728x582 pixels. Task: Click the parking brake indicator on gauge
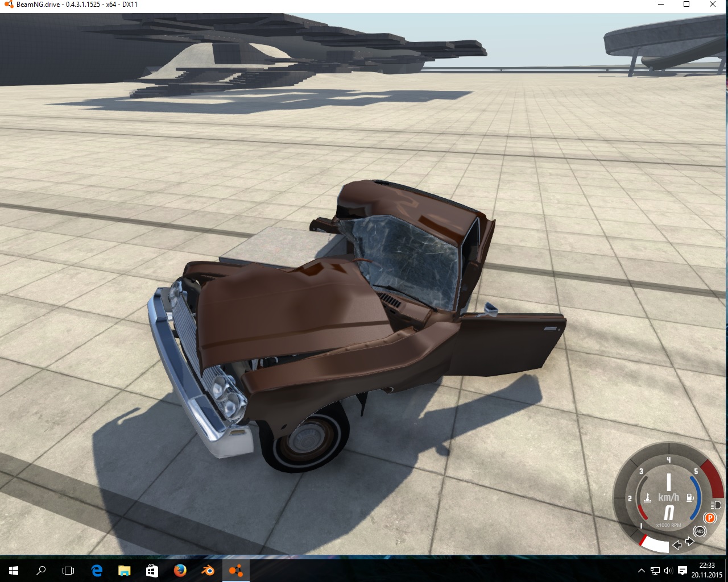(710, 518)
